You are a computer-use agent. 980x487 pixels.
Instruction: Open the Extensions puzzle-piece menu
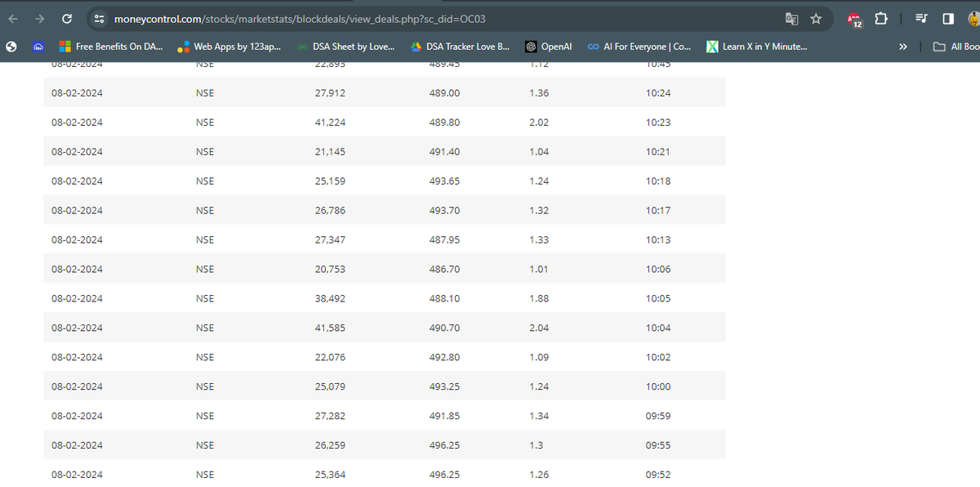tap(881, 18)
